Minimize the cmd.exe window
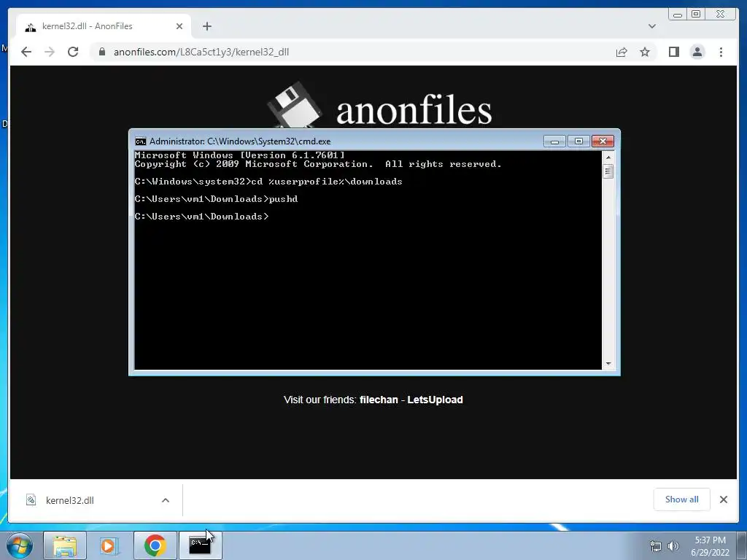The width and height of the screenshot is (747, 560). pos(554,141)
